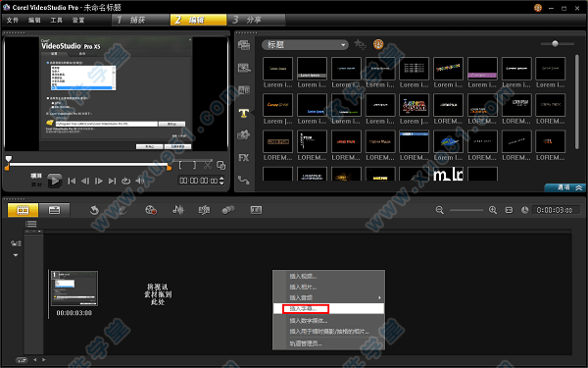This screenshot has width=588, height=368.
Task: Open the Media library panel icon
Action: 244,45
